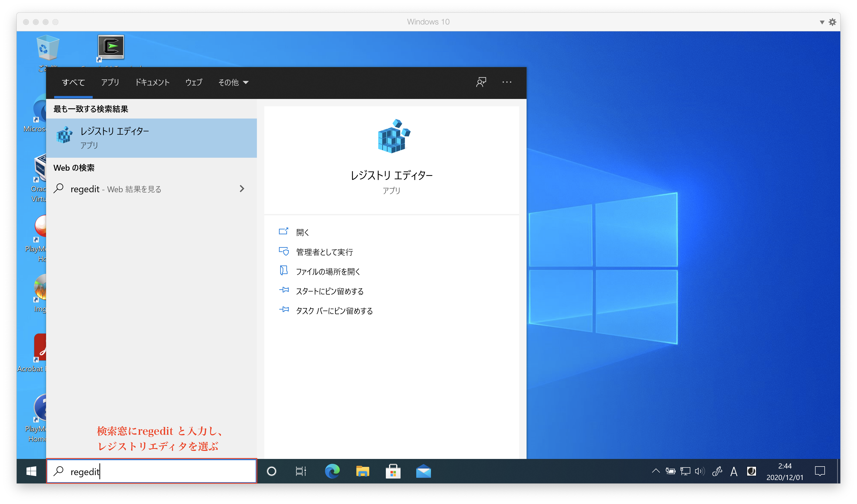
Task: Click inside the regedit search box
Action: click(151, 471)
